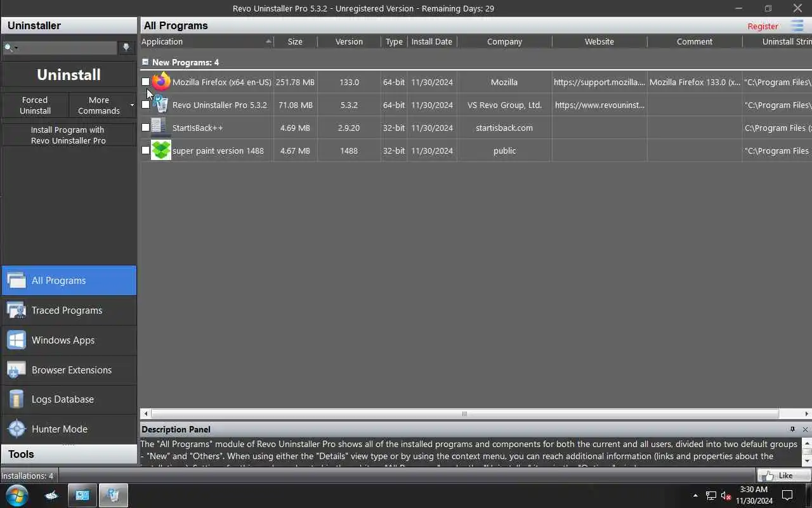Click the download arrow button beside search box
The width and height of the screenshot is (812, 508).
[126, 48]
